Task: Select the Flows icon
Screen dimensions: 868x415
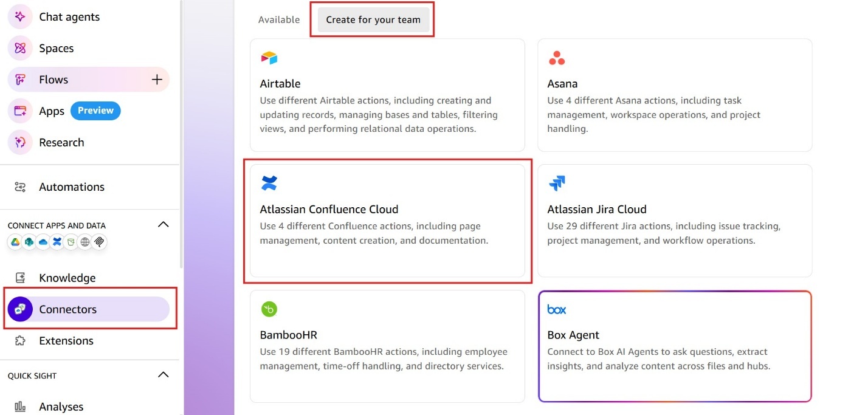Action: coord(20,80)
